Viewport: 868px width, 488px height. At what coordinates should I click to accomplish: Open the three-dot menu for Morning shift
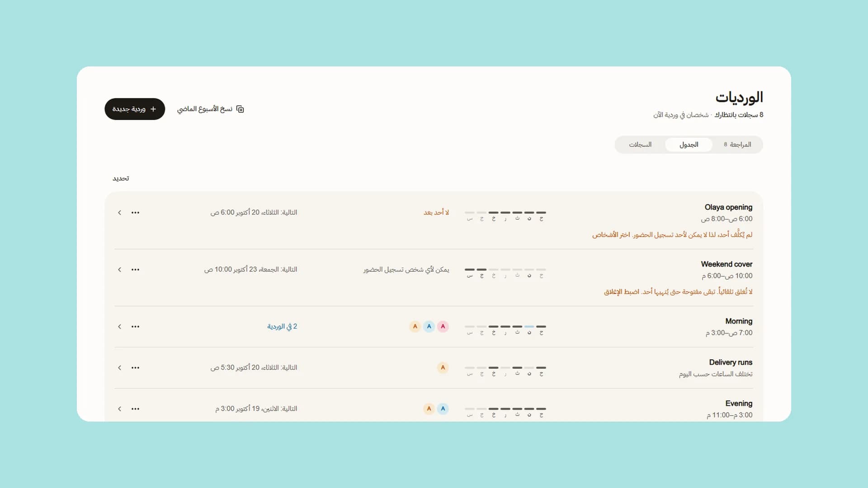pos(135,326)
